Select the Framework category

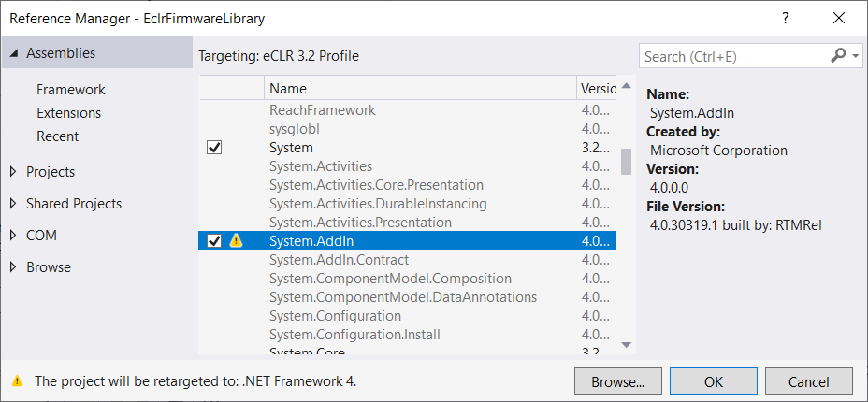pyautogui.click(x=71, y=90)
